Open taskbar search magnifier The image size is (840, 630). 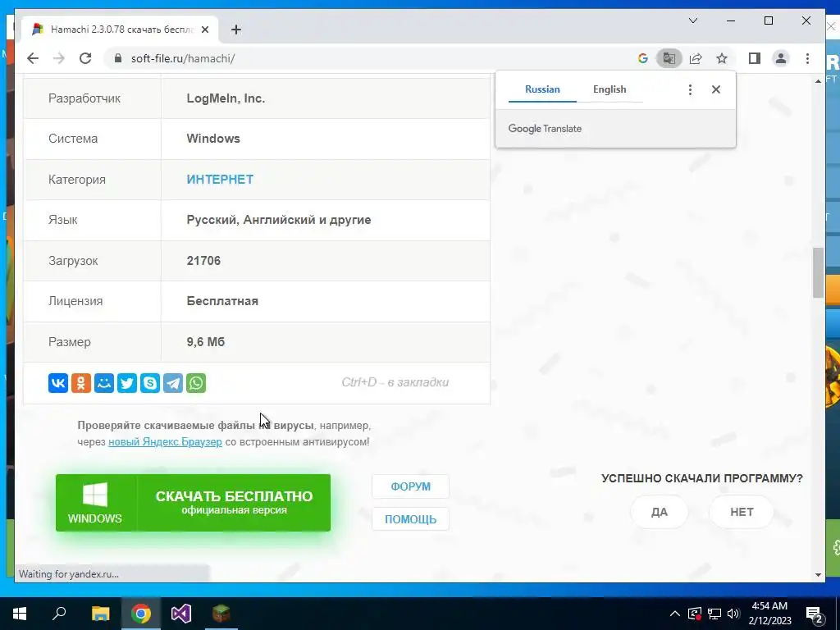(x=59, y=614)
